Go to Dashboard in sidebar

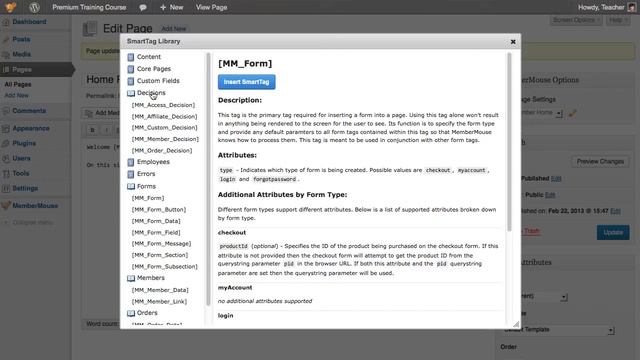point(29,22)
